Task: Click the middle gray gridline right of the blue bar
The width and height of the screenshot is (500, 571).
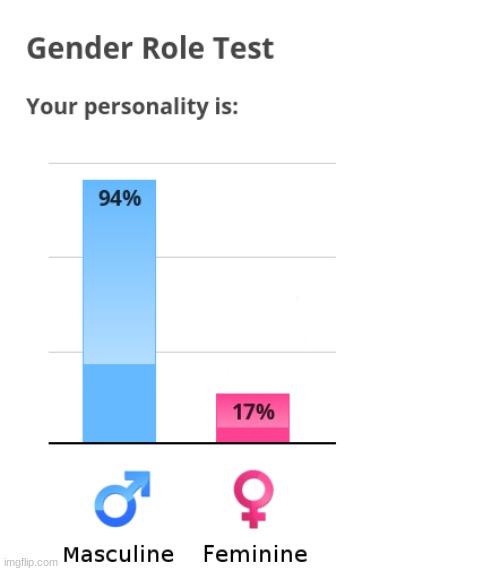Action: coord(246,257)
